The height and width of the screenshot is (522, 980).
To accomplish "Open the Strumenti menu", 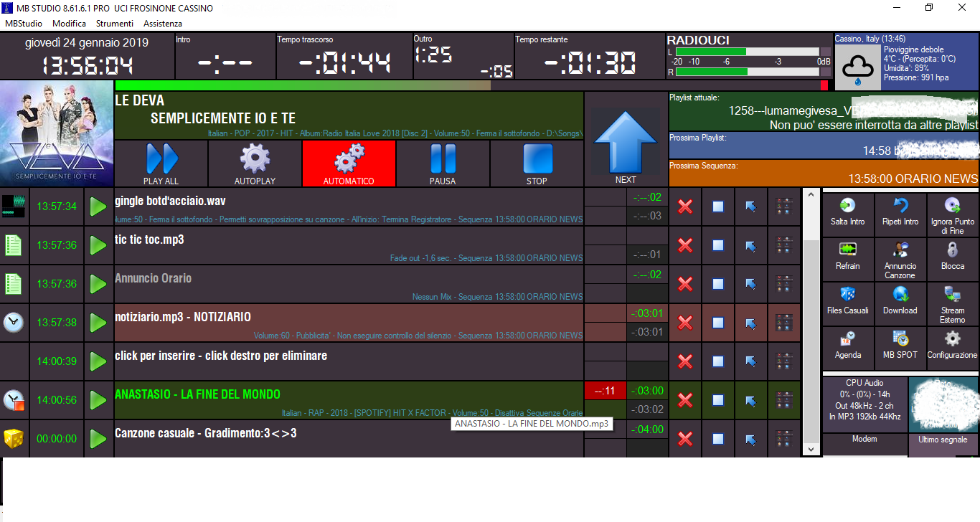I will (115, 24).
